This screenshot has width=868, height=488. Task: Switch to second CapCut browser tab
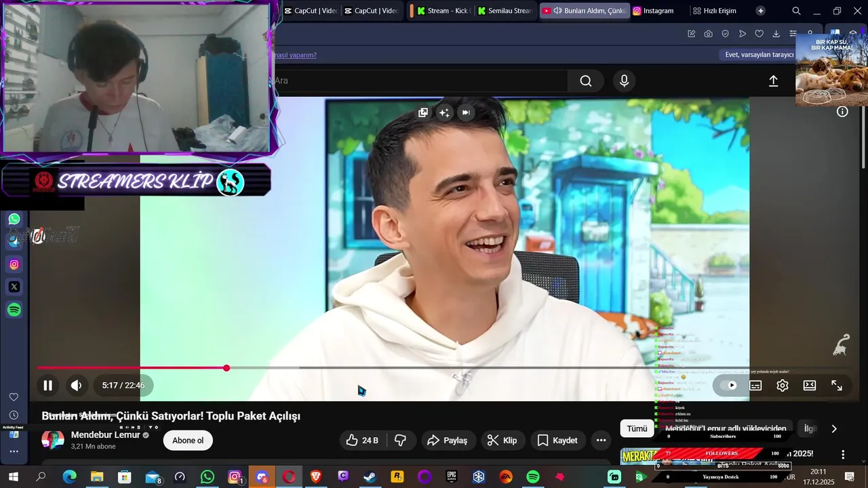pyautogui.click(x=371, y=11)
